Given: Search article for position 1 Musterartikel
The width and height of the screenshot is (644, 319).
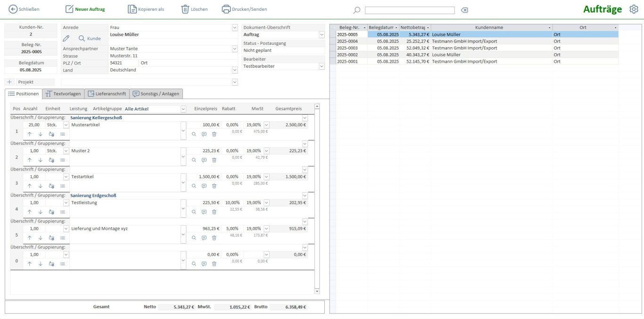Looking at the screenshot, I should point(194,134).
